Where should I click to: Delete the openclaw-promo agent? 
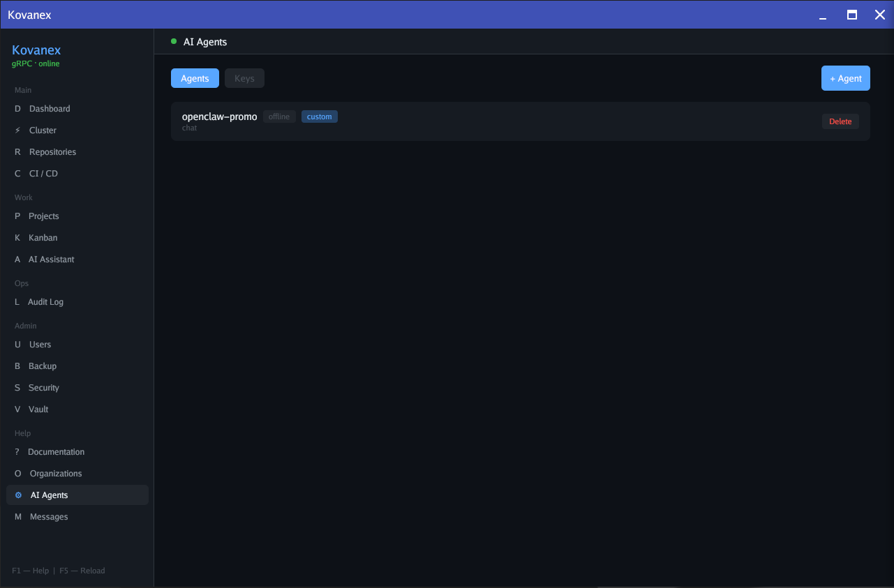[840, 121]
